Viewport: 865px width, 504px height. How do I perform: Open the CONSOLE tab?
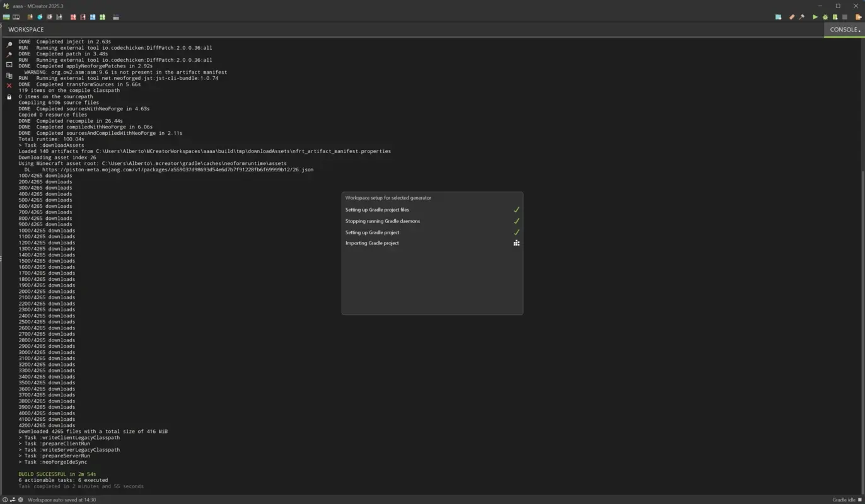pos(844,30)
